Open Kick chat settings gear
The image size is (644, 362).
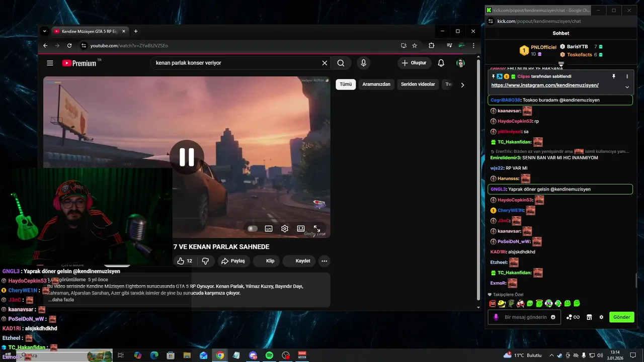(601, 317)
